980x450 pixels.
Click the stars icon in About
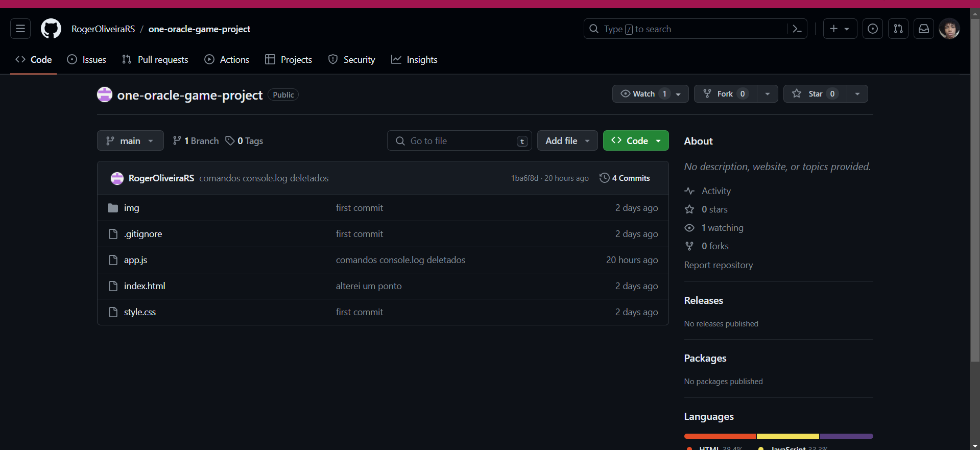point(689,209)
